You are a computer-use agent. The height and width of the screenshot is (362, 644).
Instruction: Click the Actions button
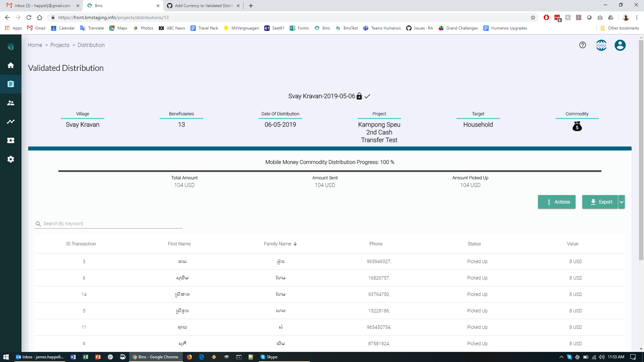coord(556,202)
